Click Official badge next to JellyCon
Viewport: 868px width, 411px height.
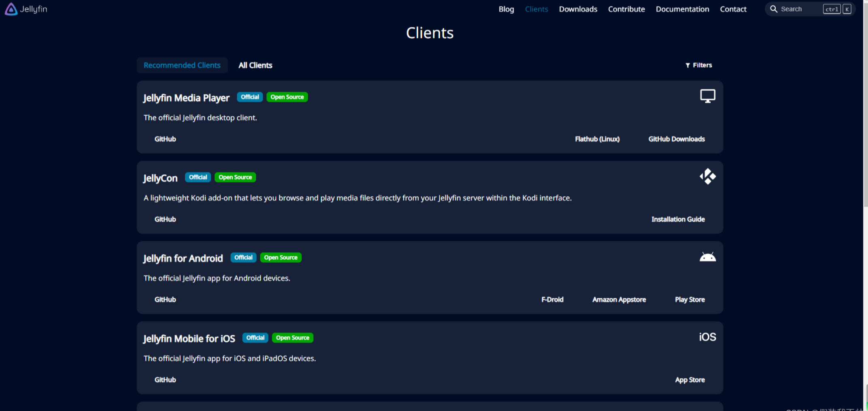coord(198,177)
